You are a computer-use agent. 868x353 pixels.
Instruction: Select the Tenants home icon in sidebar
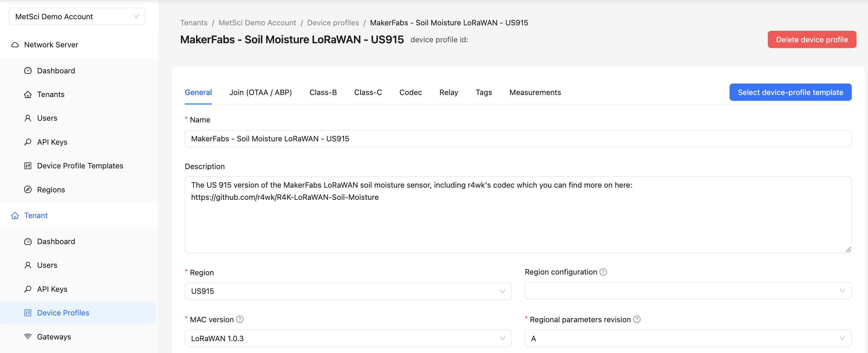[x=28, y=94]
